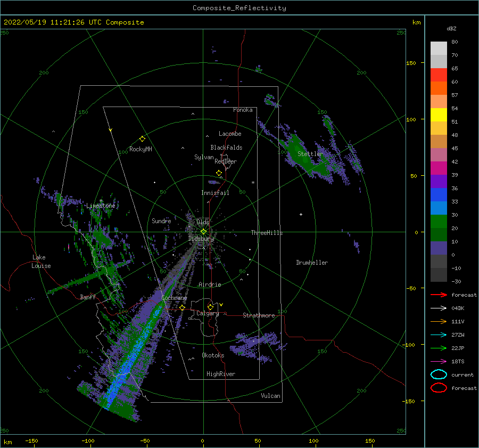Click the Vulcan city label
Screen dimensions: 479x448
(271, 396)
